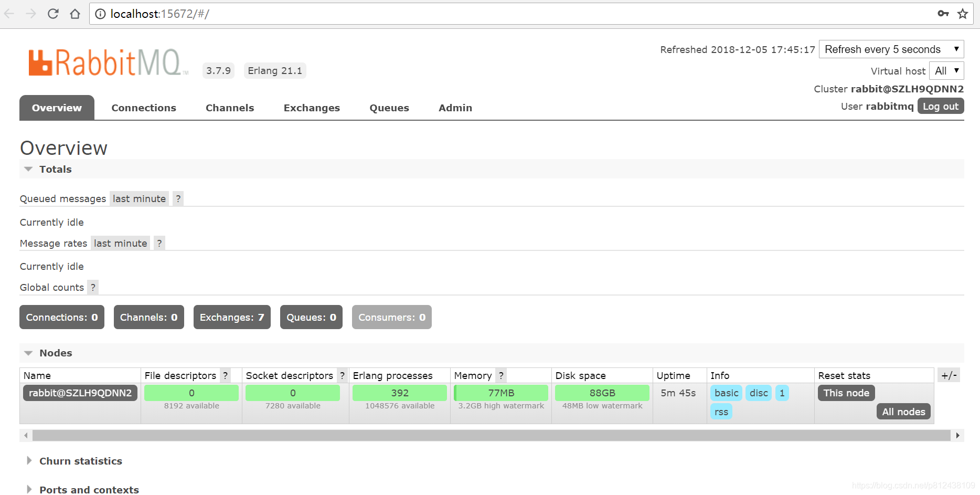Reset stats for This node
The image size is (980, 495).
[x=846, y=393]
